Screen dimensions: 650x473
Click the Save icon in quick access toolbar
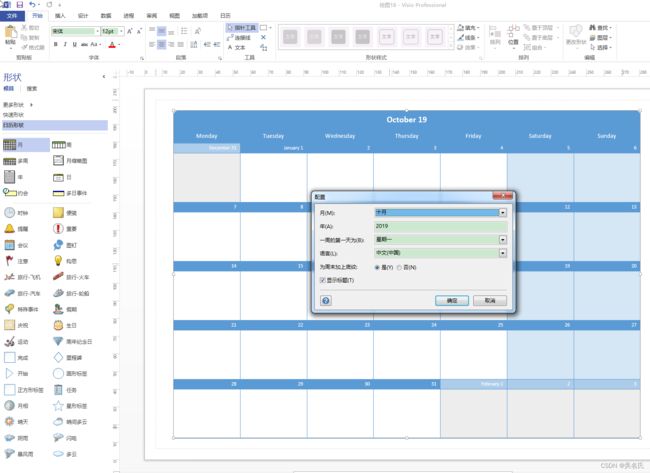(19, 5)
